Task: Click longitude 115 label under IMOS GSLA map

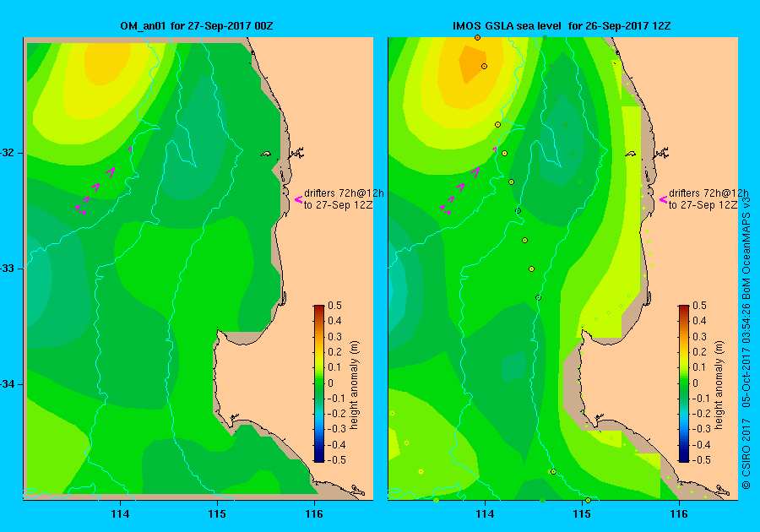Action: pyautogui.click(x=582, y=514)
